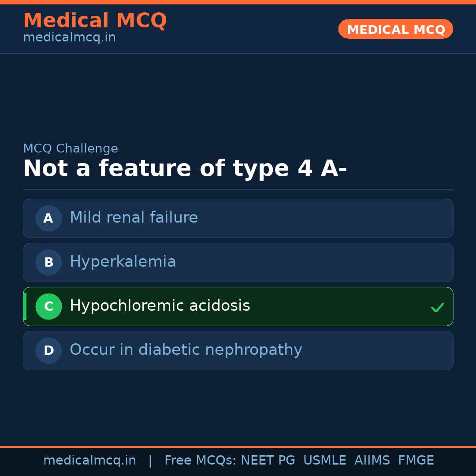Click the MCQ Challenge label
Screen dimensions: 476x476
(71, 149)
